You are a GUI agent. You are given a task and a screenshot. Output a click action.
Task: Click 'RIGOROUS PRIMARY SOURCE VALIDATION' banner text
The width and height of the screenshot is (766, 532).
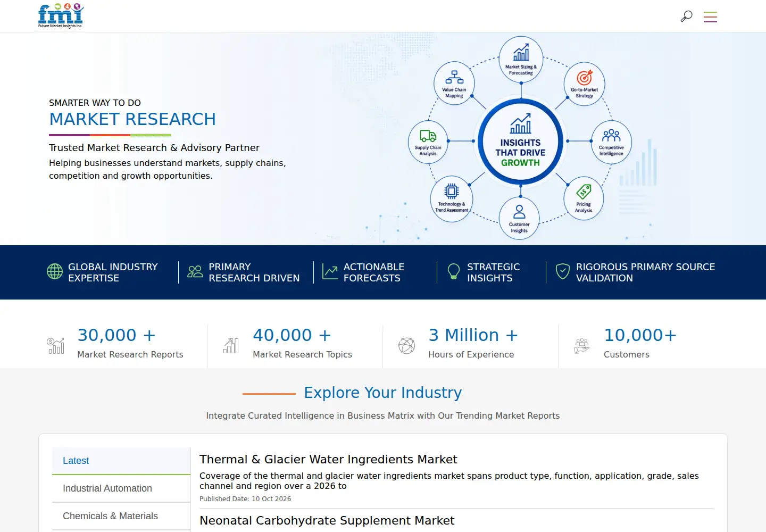pos(646,272)
